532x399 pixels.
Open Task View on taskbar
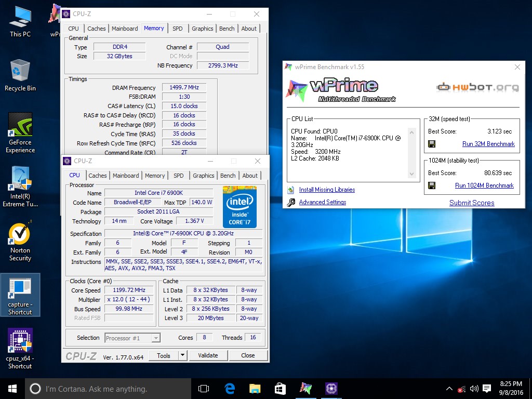coord(204,389)
